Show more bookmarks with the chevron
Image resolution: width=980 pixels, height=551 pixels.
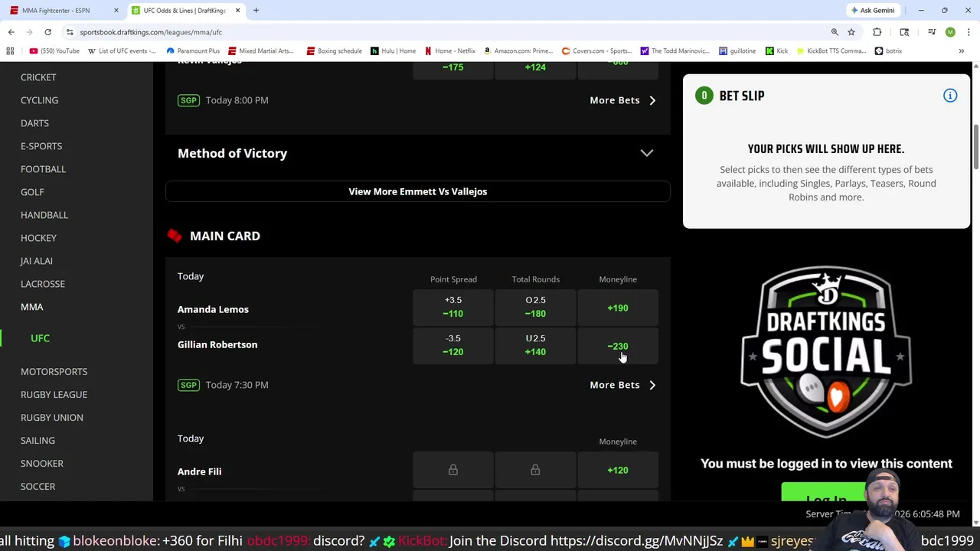(961, 51)
